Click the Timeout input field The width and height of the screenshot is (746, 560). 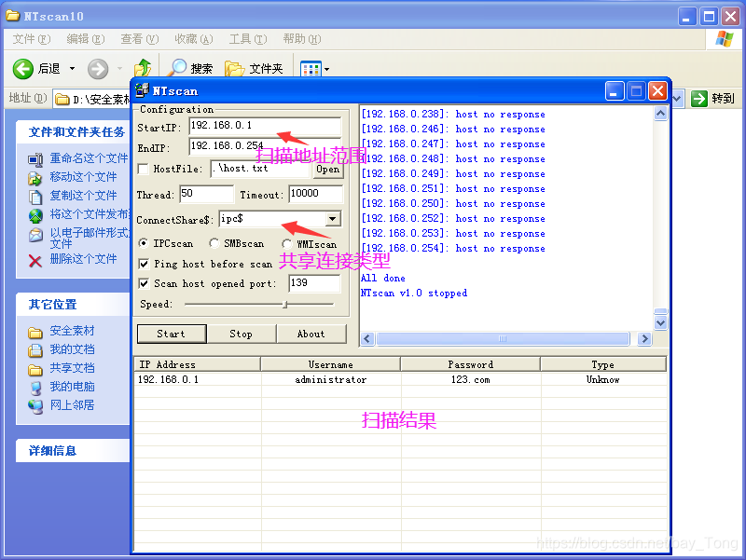[x=315, y=194]
